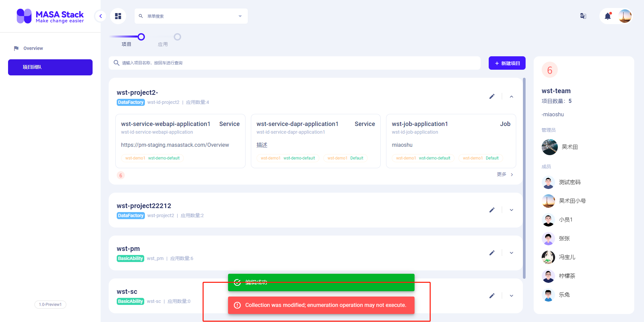644x322 pixels.
Task: Open the app grid launcher icon
Action: [x=118, y=16]
